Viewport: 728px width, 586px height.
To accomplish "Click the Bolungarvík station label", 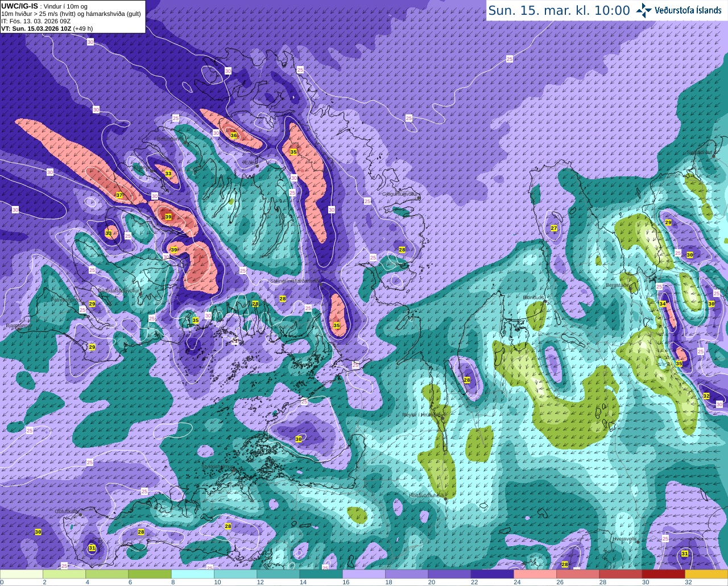I will pyautogui.click(x=169, y=138).
